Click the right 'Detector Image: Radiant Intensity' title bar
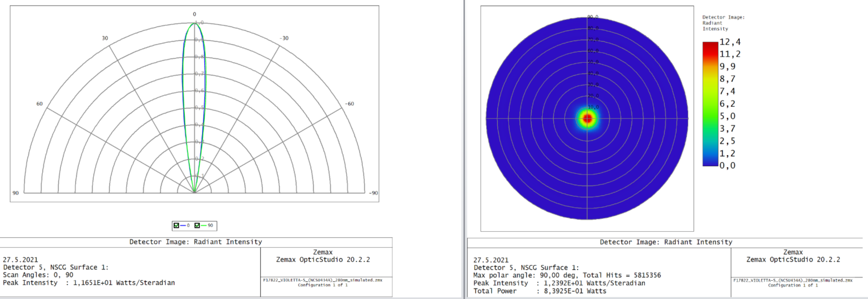 tap(666, 242)
